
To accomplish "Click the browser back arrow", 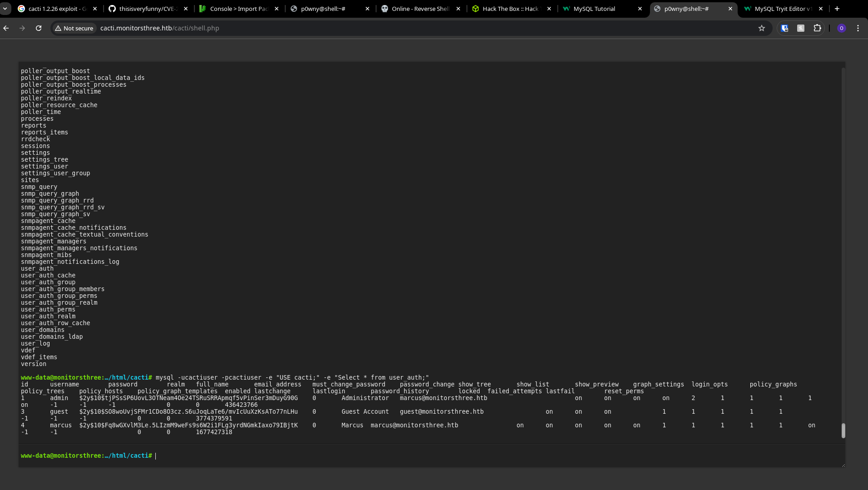I will 6,28.
